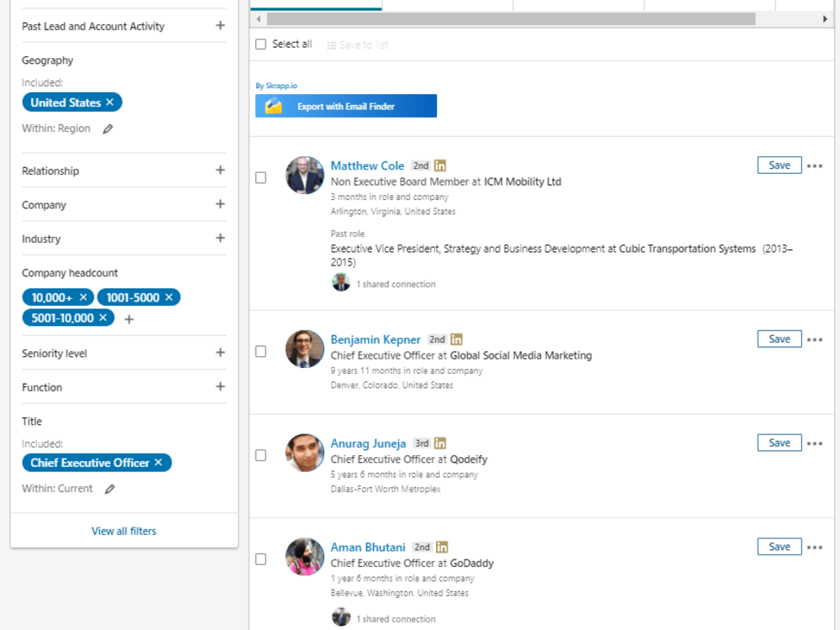Open Matthew Cole's profile photo
Screen dimensions: 840x630
(305, 176)
